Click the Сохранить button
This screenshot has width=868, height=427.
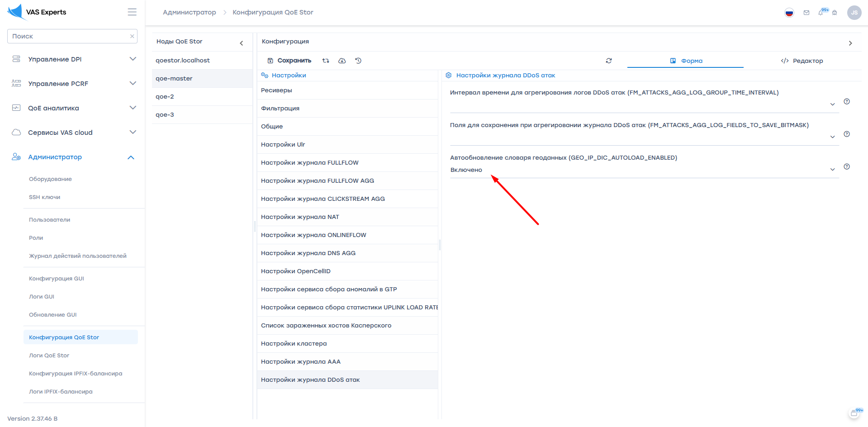(289, 61)
